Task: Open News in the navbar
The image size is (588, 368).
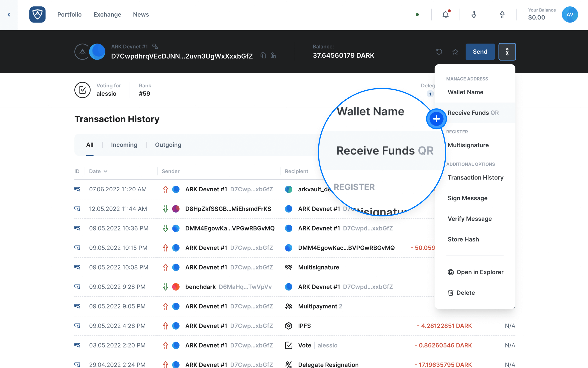Action: pos(141,14)
